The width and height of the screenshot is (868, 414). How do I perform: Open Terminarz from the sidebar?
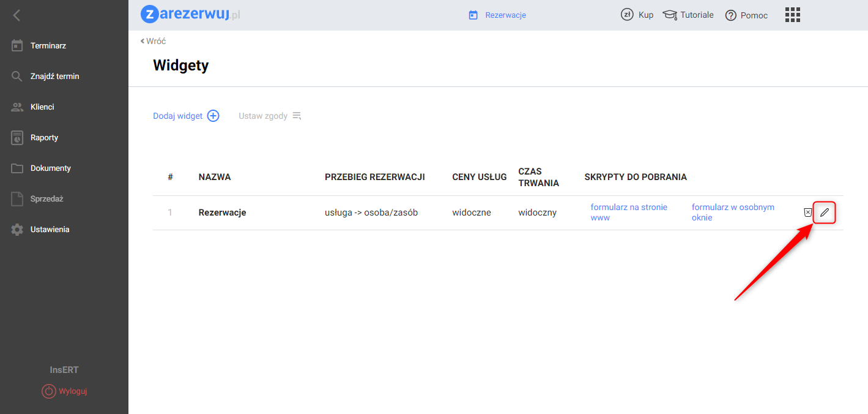tap(48, 46)
